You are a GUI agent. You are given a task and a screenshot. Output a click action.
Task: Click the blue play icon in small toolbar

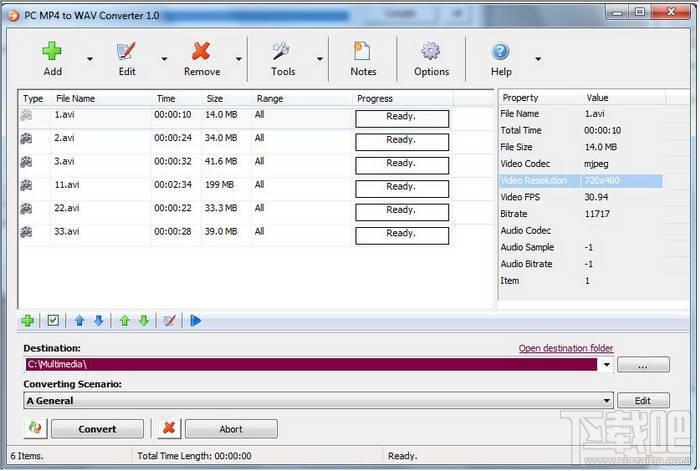click(195, 321)
